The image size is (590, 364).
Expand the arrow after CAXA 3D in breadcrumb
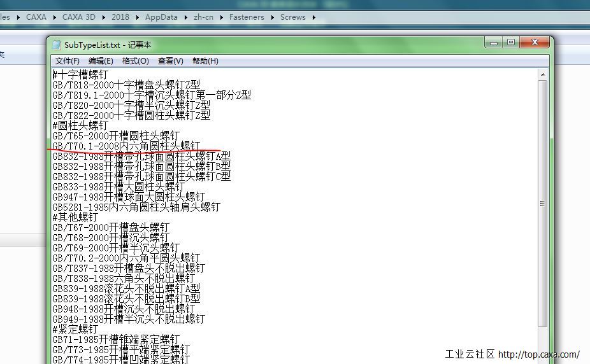coord(103,17)
